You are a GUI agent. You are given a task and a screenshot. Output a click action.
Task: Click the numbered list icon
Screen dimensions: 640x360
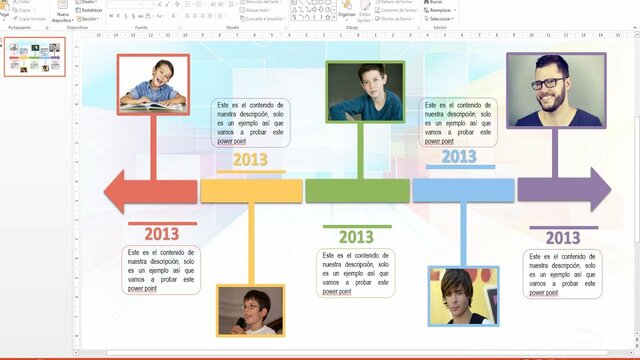(x=200, y=4)
